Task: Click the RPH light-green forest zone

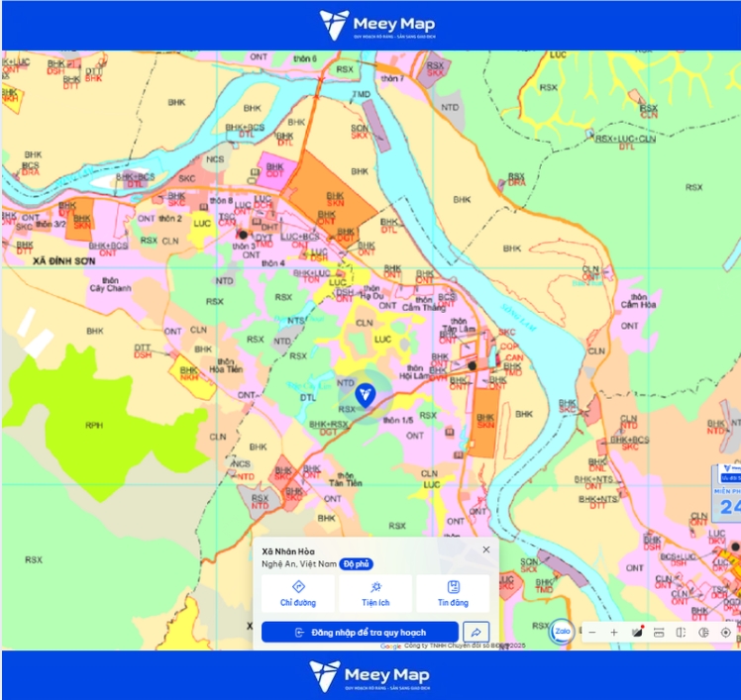Action: pos(94,425)
